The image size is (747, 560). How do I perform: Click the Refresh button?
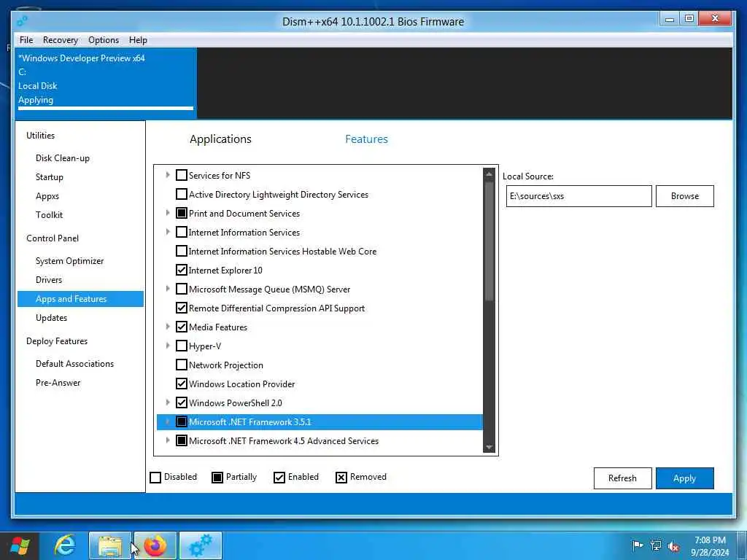[x=622, y=478]
